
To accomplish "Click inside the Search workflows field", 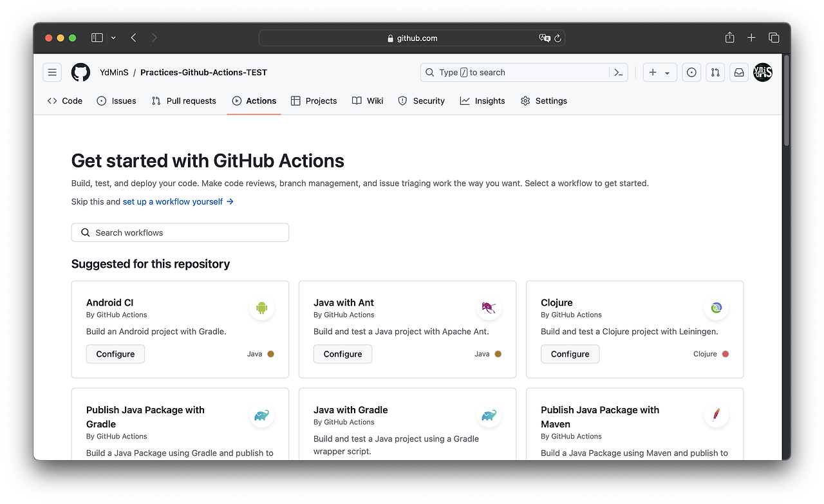I will coord(180,232).
